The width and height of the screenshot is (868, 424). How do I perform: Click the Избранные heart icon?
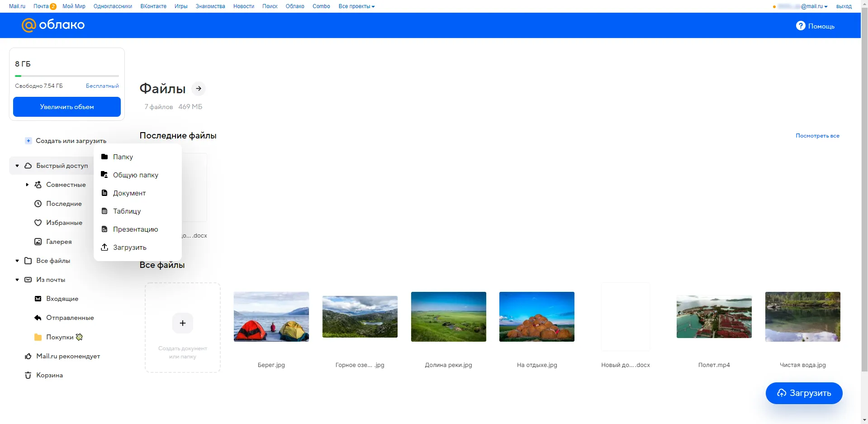(38, 223)
